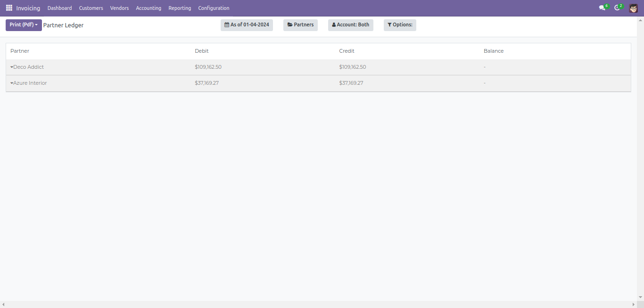Click the horizontal scrollbar left arrow
This screenshot has height=308, width=644.
coord(3,305)
